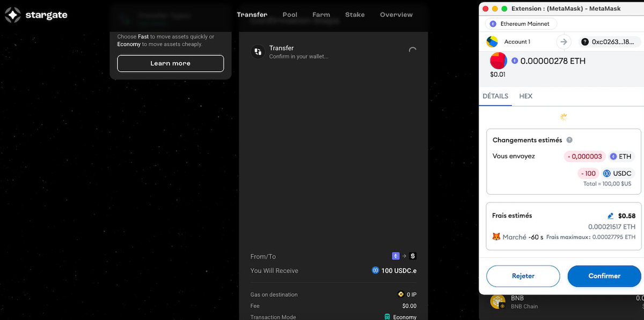This screenshot has height=320, width=644.
Task: Click the Stargate logo
Action: [x=36, y=15]
